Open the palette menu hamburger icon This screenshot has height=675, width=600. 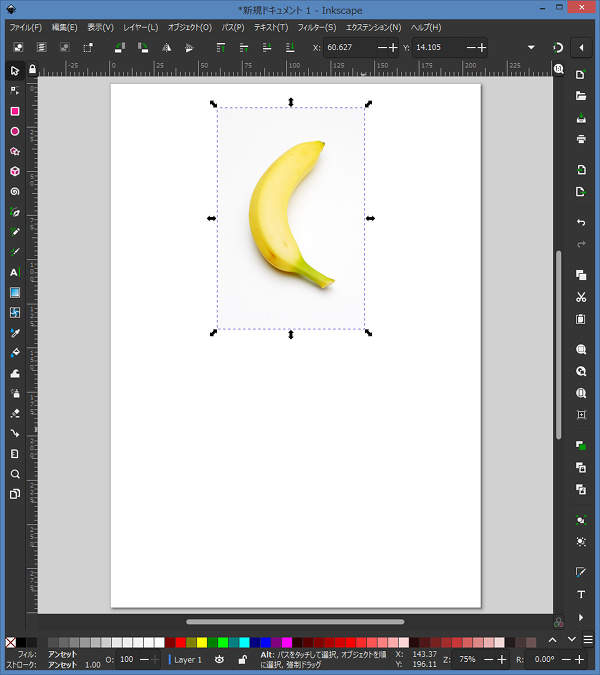click(588, 640)
